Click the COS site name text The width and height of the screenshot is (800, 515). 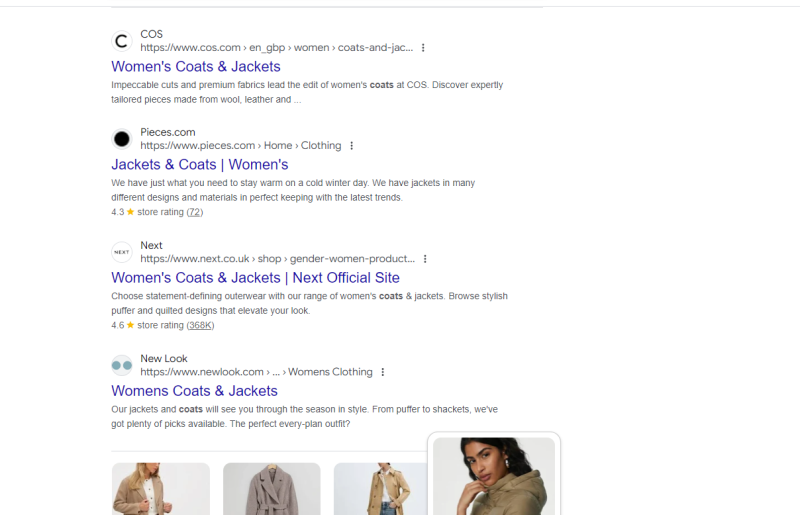(152, 34)
